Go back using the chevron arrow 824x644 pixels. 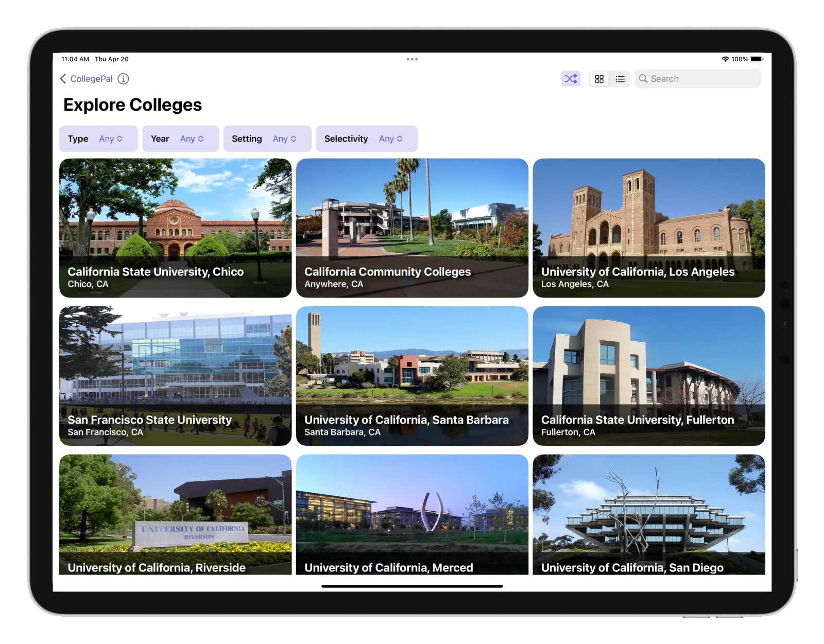tap(63, 79)
